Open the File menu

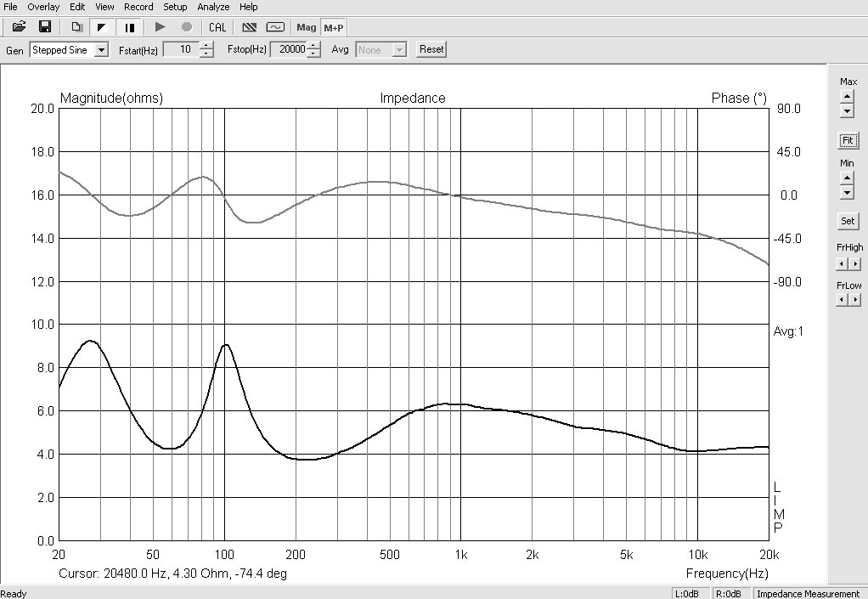click(x=10, y=7)
